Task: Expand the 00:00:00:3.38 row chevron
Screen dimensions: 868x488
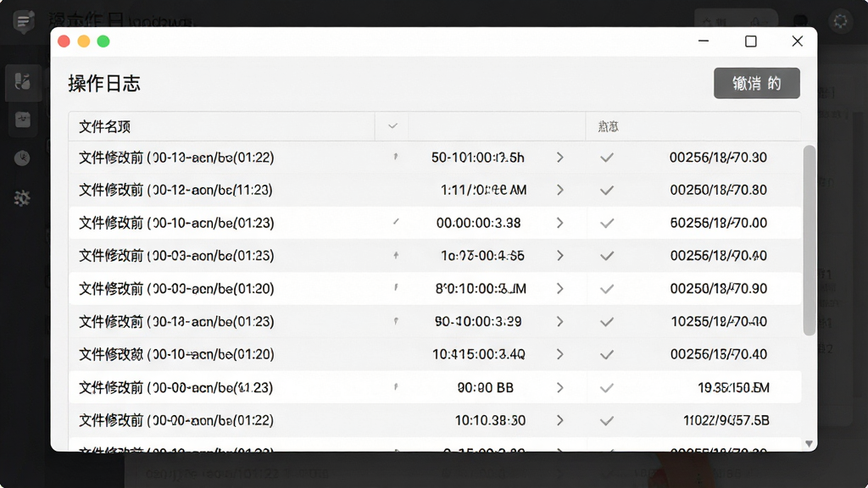Action: (x=559, y=223)
